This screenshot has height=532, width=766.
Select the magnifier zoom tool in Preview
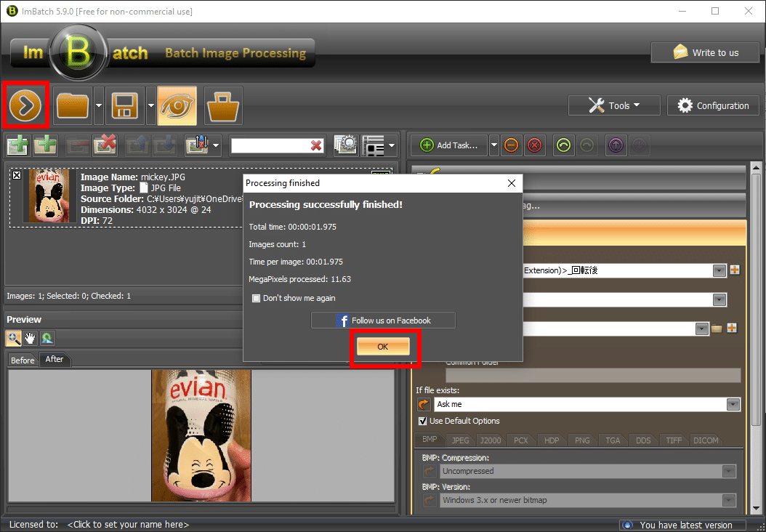(x=14, y=338)
